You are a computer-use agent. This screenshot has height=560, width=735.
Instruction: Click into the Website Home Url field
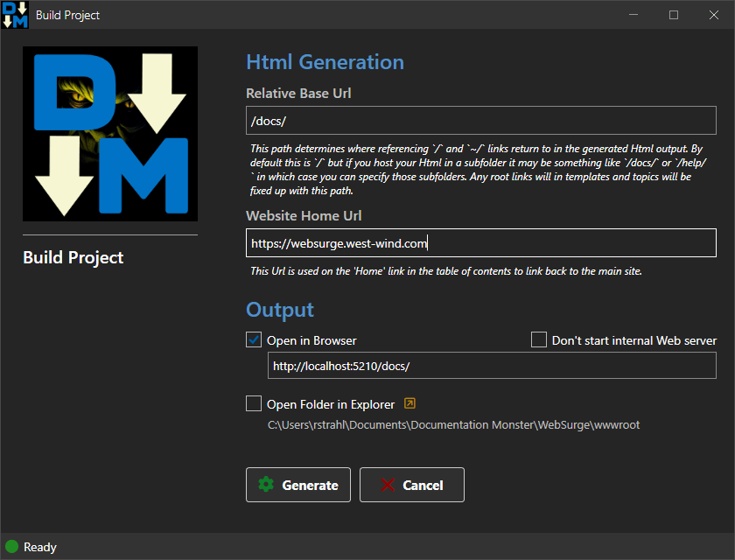pyautogui.click(x=481, y=242)
